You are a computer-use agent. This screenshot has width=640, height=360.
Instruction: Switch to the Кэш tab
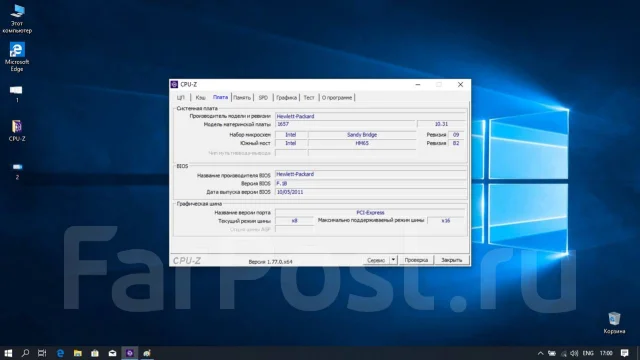tap(200, 98)
